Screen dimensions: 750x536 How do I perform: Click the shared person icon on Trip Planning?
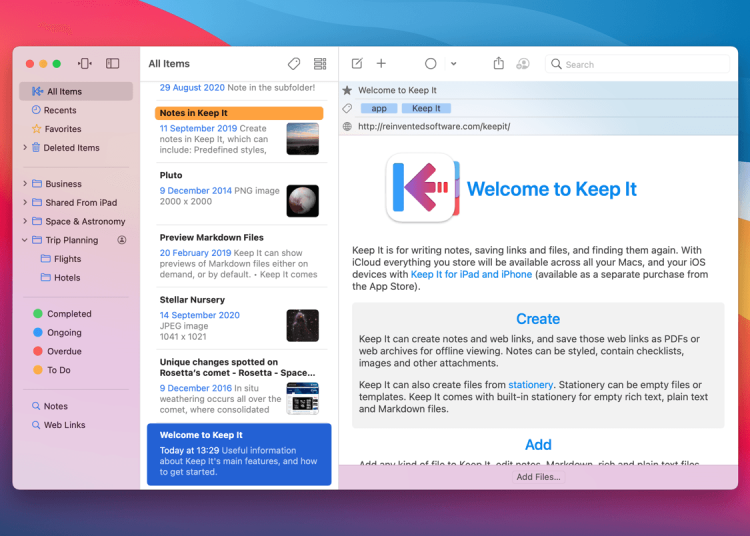point(122,240)
